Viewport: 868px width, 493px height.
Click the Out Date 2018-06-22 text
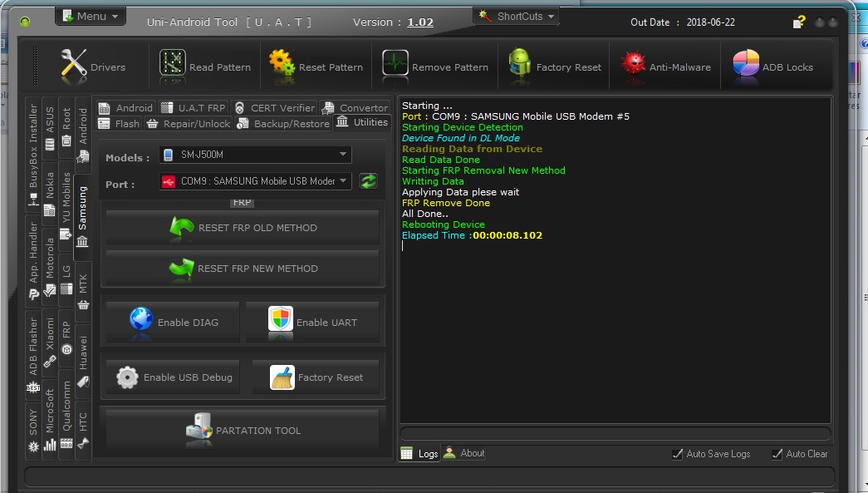click(x=683, y=22)
